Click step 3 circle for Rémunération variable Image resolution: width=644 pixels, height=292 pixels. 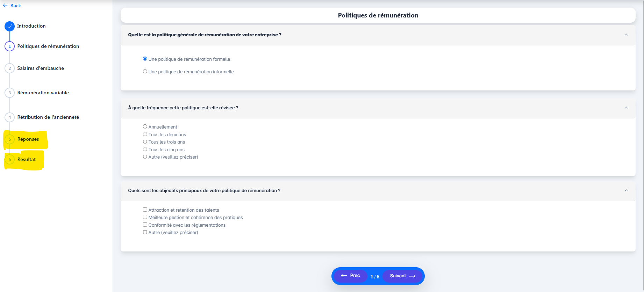click(10, 93)
